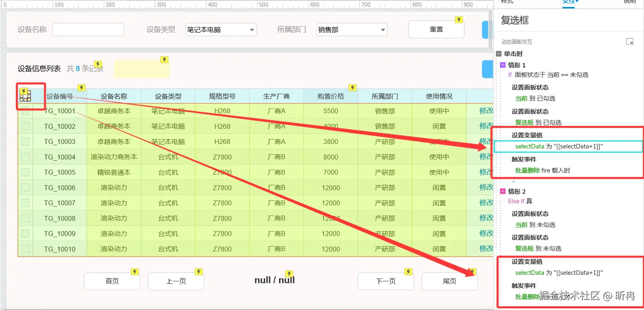This screenshot has height=310, width=644.
Task: Collapse the 单击时 event section
Action: 499,54
